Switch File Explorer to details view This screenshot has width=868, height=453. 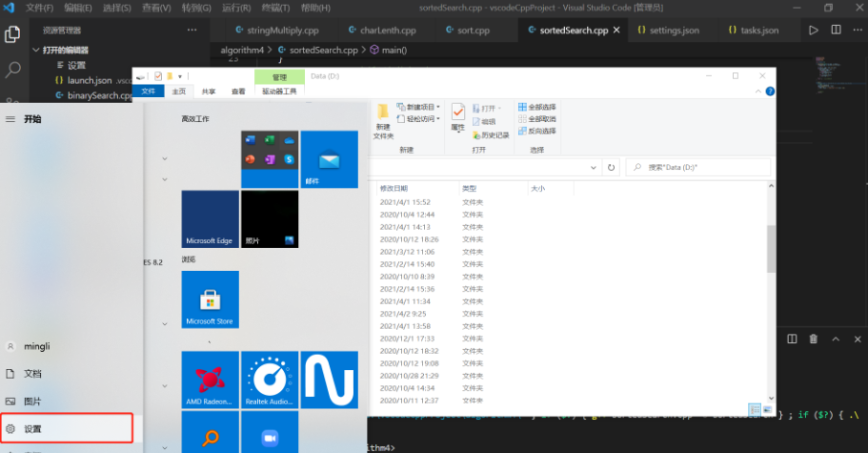754,410
